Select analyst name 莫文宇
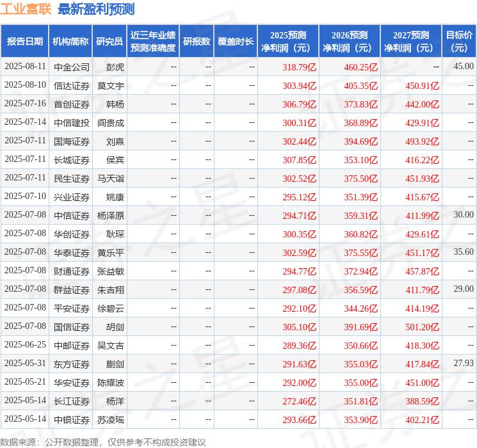The width and height of the screenshot is (477, 448). tap(111, 86)
